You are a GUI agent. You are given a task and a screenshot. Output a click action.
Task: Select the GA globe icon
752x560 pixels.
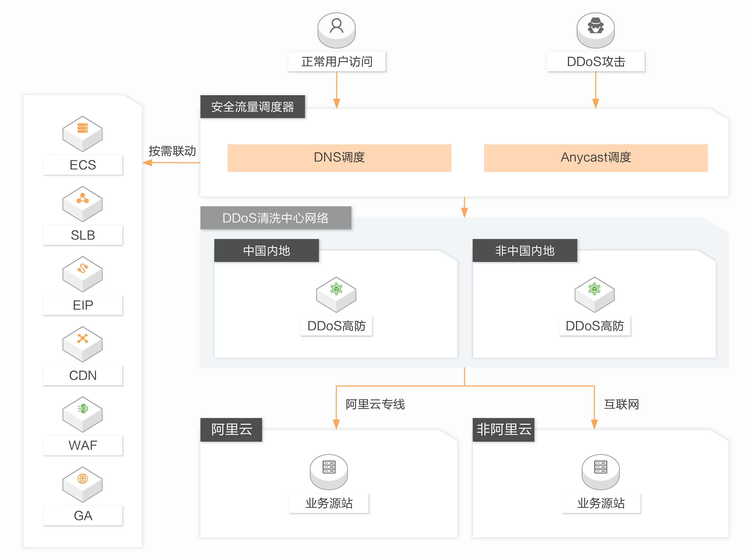point(82,484)
